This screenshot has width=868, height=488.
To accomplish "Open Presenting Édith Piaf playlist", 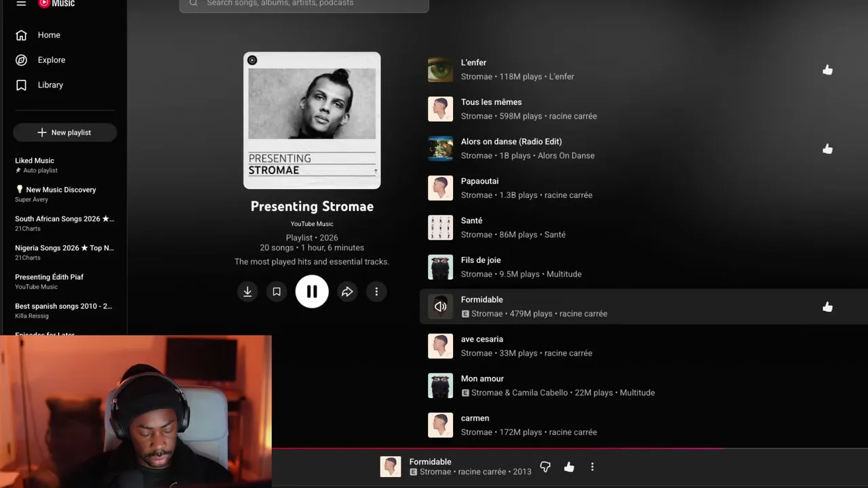I will pyautogui.click(x=64, y=282).
